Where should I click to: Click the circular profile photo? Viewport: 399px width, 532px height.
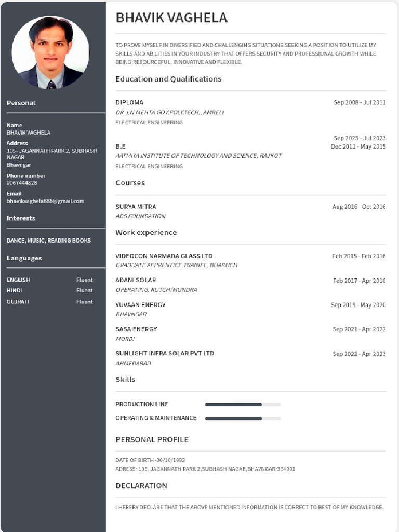coord(50,52)
